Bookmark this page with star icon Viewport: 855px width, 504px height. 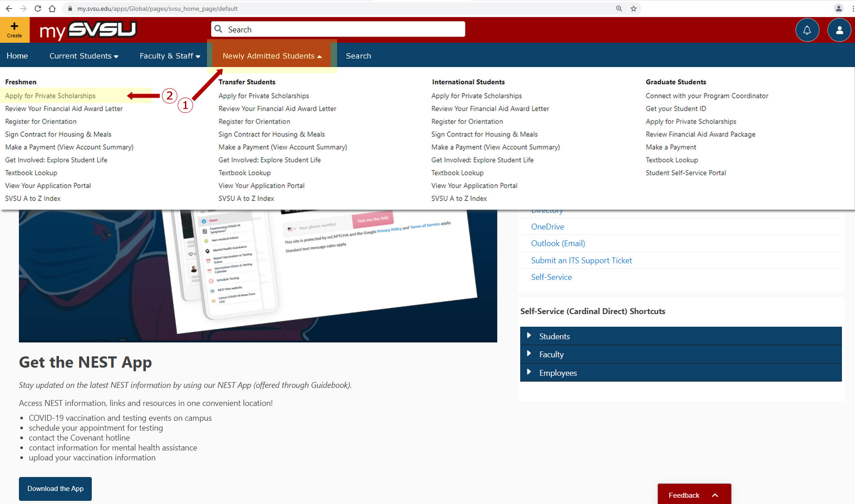(634, 9)
